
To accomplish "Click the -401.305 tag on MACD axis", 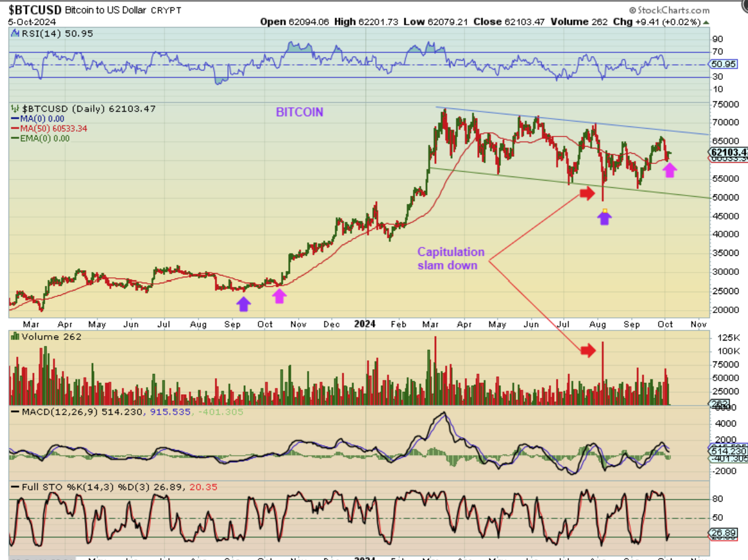I will point(728,458).
